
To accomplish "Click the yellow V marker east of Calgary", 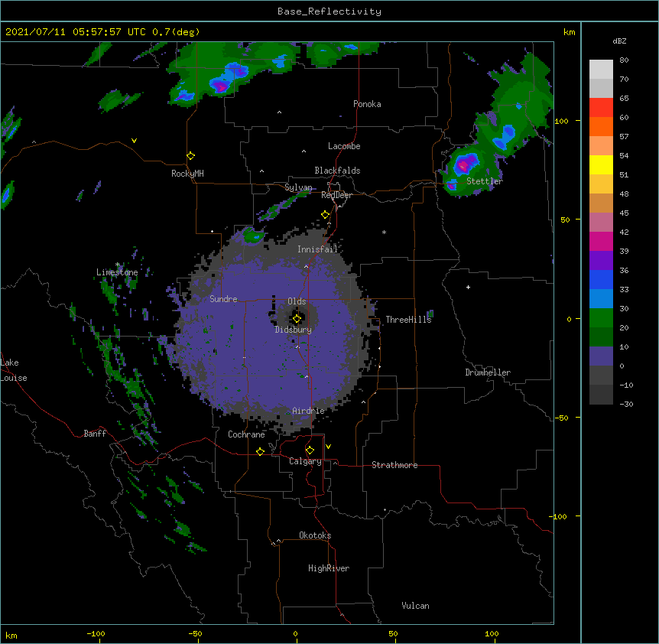I will tap(328, 447).
